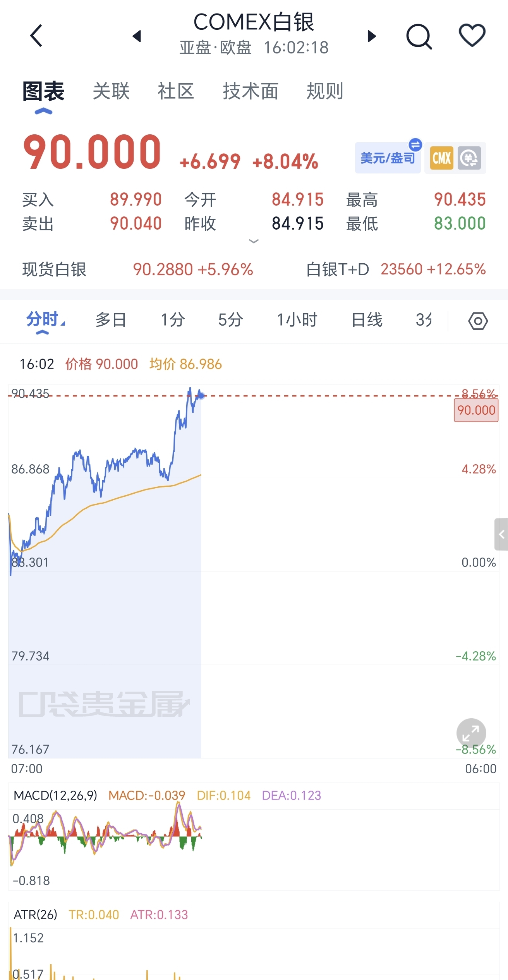Image resolution: width=508 pixels, height=980 pixels.
Task: Add COMEX白银 to favorites with heart
Action: coord(472,35)
